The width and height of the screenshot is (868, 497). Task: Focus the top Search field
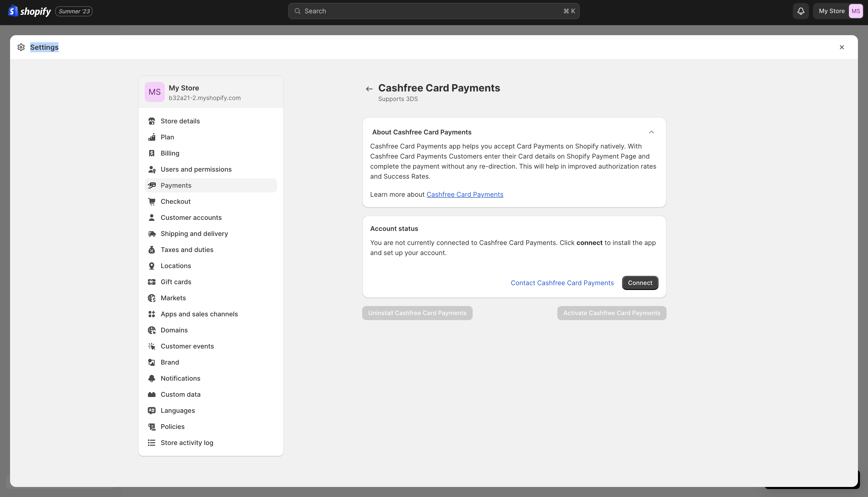[x=433, y=11]
